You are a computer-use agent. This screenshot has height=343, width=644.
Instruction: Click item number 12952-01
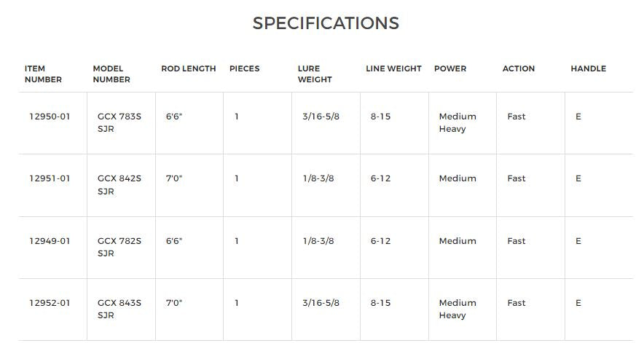pyautogui.click(x=50, y=303)
